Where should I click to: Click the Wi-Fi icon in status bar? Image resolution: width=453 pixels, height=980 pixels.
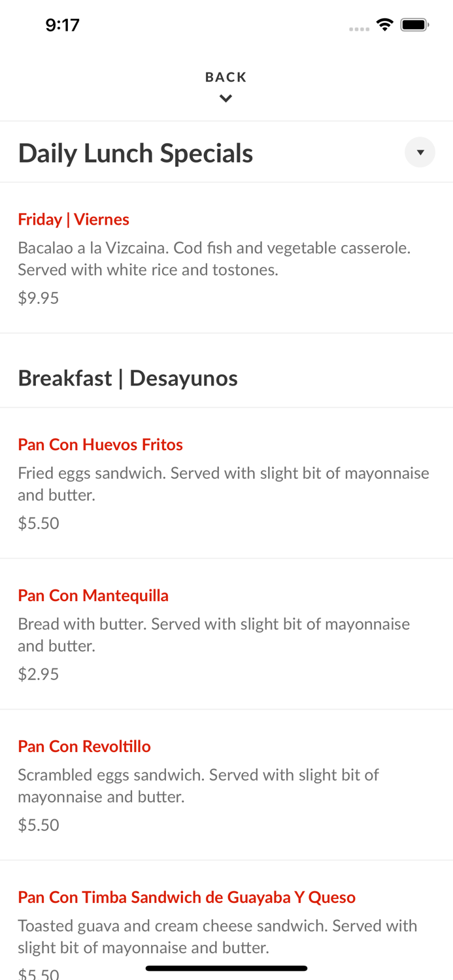(385, 24)
